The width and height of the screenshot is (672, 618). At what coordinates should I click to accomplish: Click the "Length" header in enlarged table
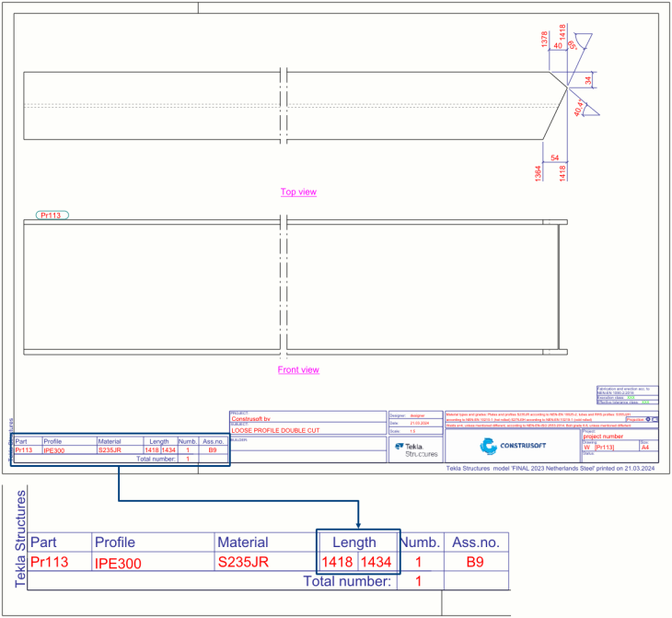[x=353, y=542]
